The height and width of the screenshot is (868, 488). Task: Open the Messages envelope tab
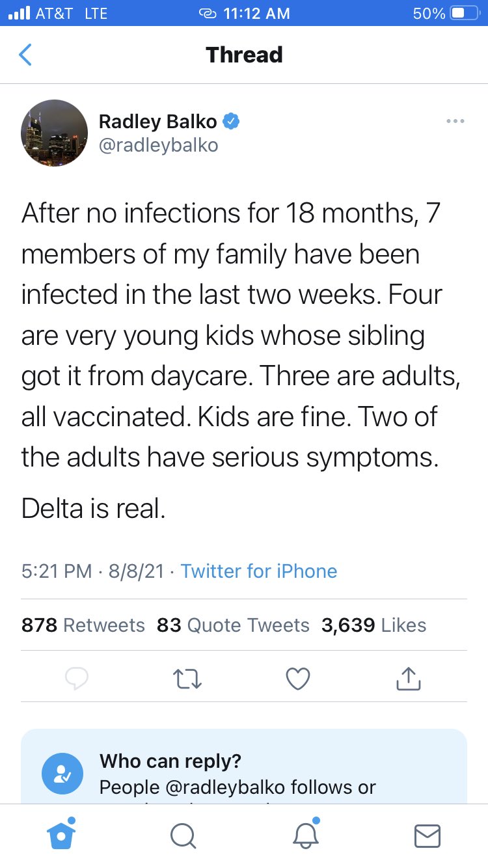pyautogui.click(x=427, y=836)
